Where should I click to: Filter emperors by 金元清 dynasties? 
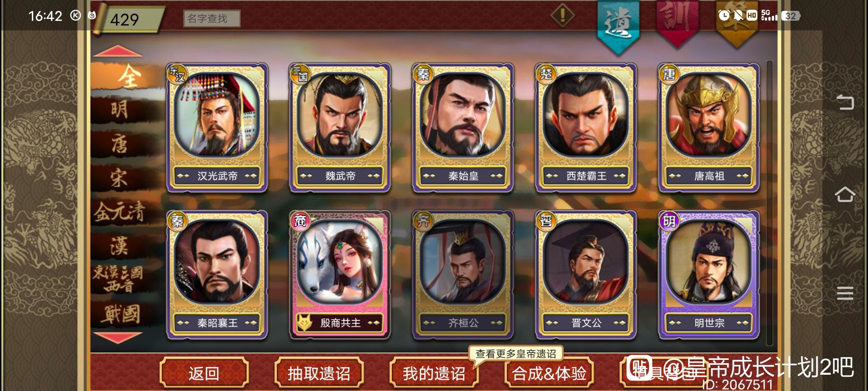119,211
